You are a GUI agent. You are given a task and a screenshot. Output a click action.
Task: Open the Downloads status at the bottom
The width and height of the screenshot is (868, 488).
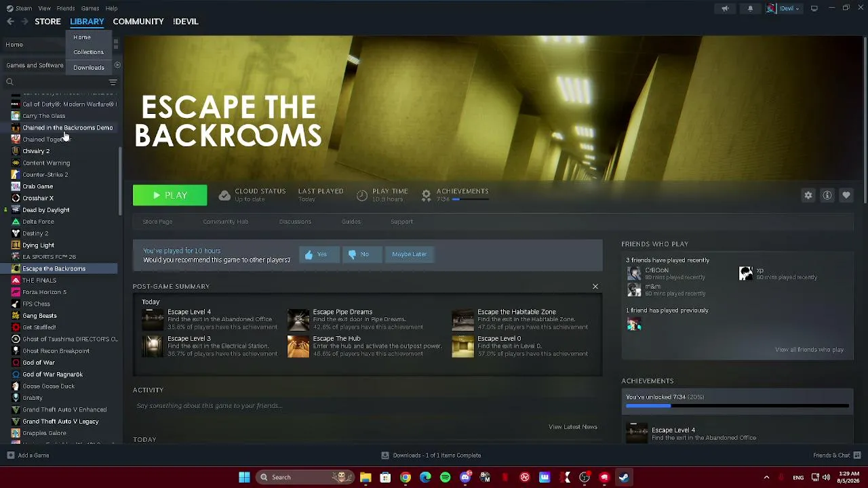(431, 455)
